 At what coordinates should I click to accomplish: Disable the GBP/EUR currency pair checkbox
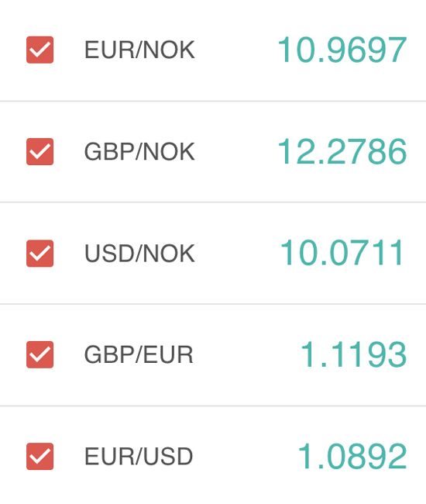tap(40, 355)
